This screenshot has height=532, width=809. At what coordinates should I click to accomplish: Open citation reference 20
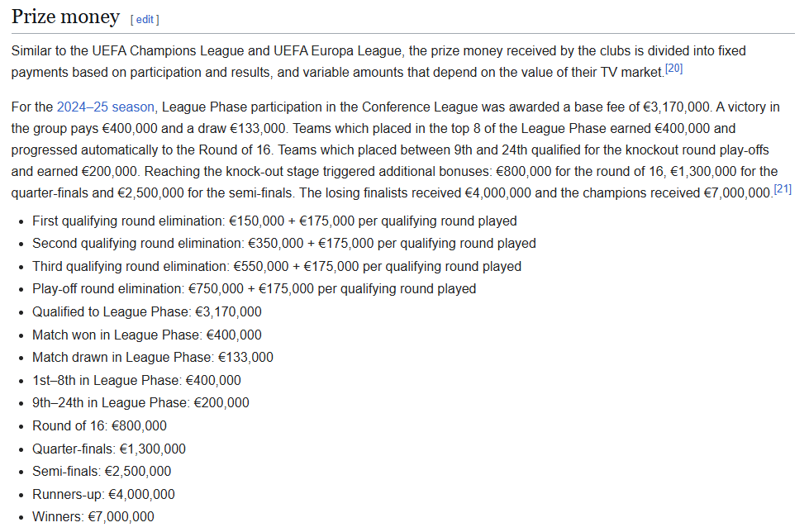coord(673,69)
